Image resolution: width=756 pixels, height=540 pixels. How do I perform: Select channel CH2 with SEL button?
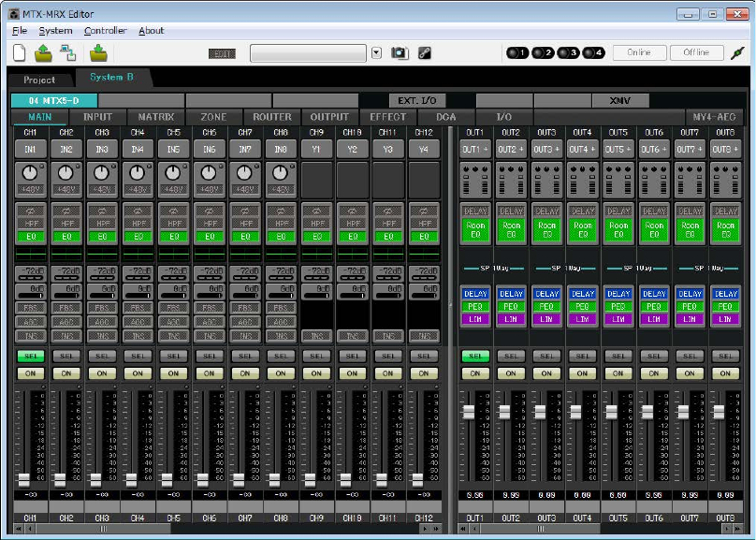66,356
